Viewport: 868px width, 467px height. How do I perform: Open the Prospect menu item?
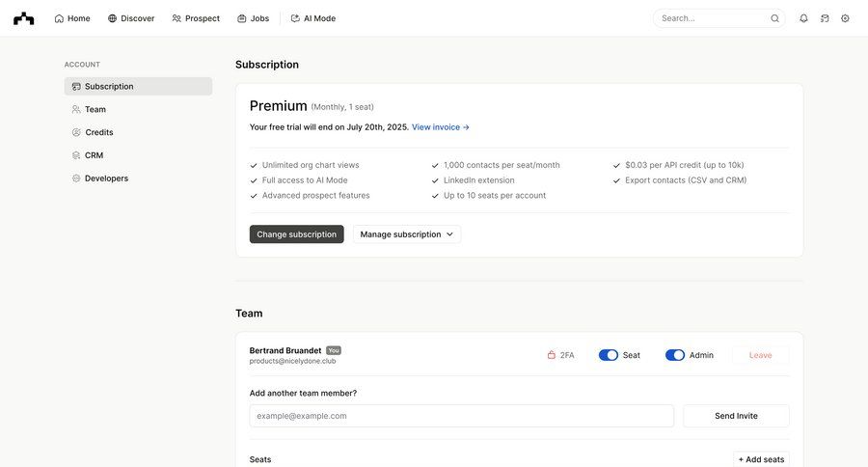pyautogui.click(x=196, y=18)
